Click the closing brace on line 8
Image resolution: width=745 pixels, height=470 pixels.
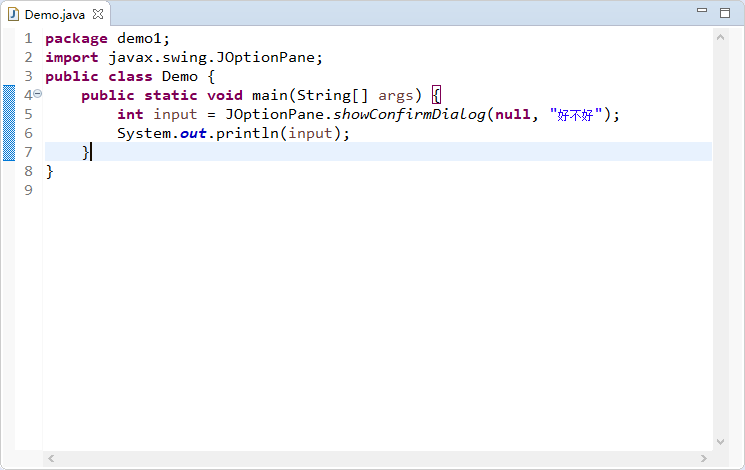[49, 172]
